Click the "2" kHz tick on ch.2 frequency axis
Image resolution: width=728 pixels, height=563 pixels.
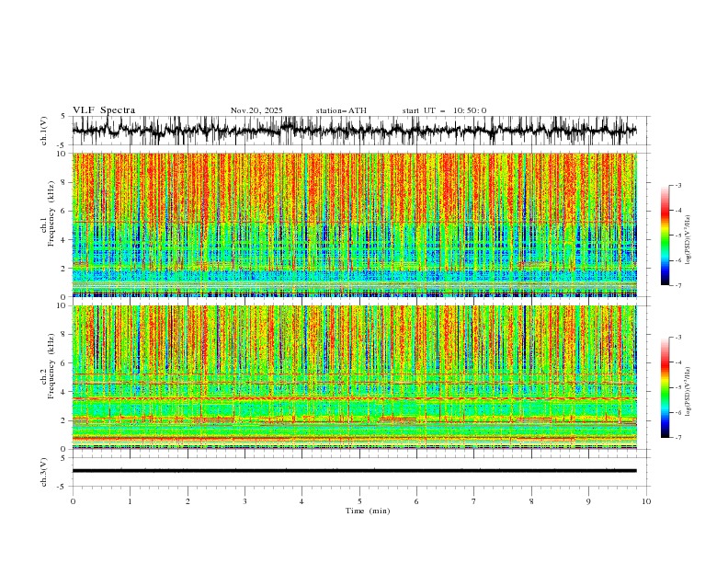point(63,420)
